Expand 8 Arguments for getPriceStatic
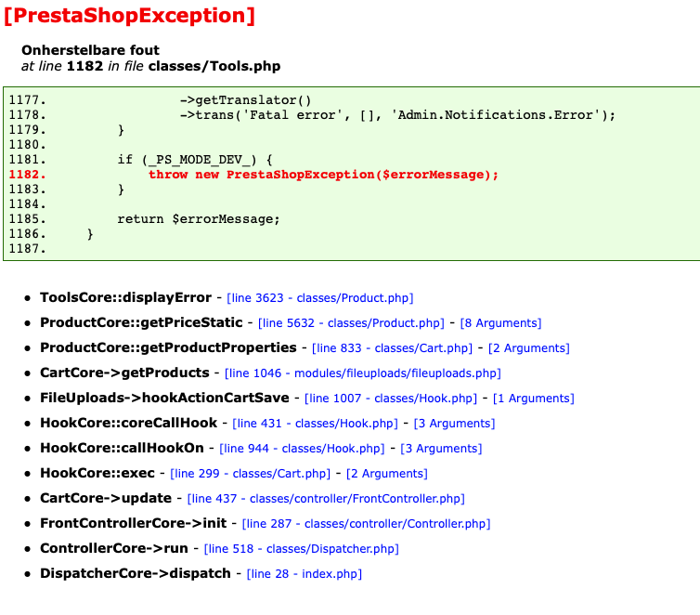This screenshot has height=615, width=700. (x=500, y=323)
